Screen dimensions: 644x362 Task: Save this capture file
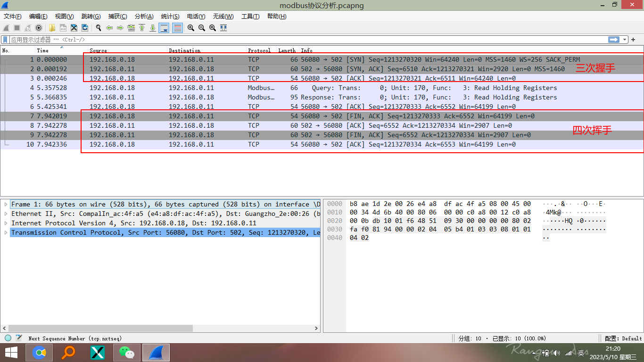point(63,28)
